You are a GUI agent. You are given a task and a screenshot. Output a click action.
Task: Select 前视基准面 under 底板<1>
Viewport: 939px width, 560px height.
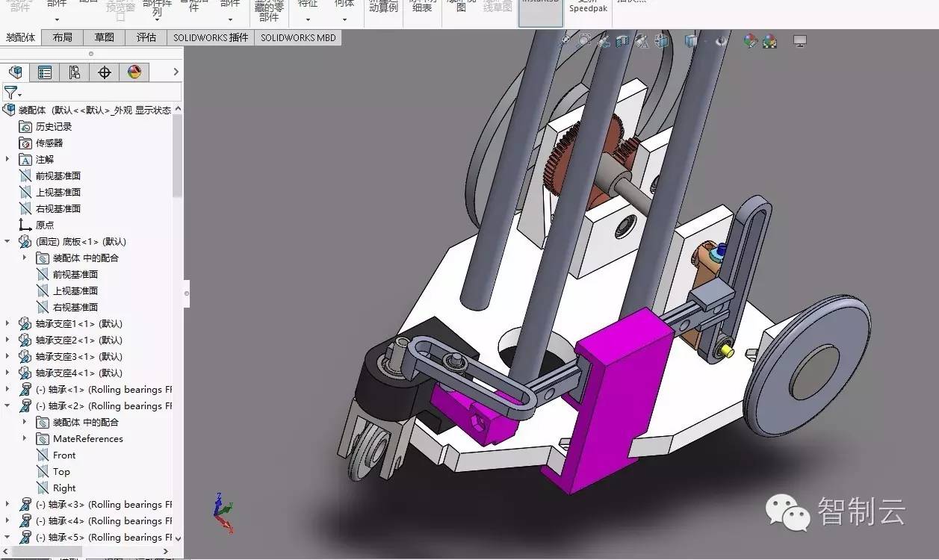75,274
